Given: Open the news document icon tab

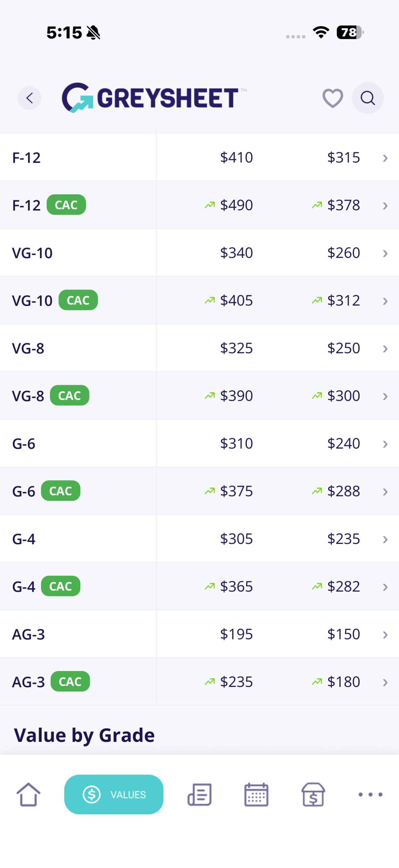Looking at the screenshot, I should click(x=200, y=794).
